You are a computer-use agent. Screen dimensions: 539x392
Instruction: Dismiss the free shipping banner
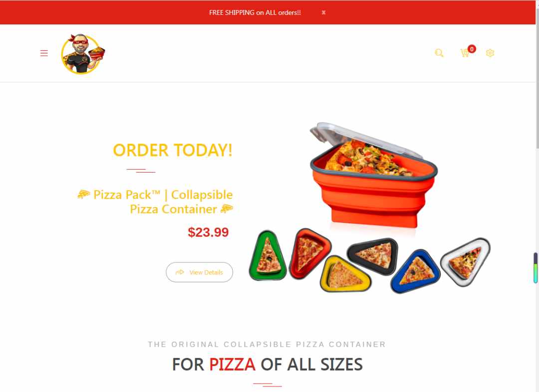pos(323,12)
